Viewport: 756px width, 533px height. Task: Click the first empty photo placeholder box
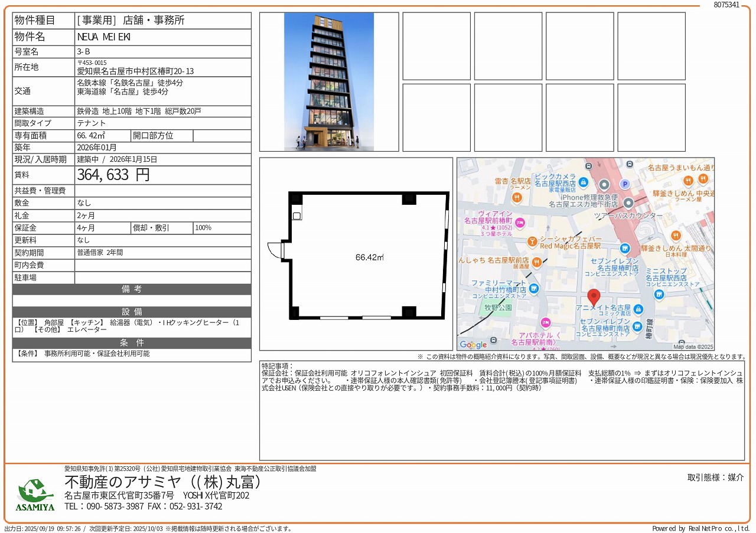click(x=436, y=46)
